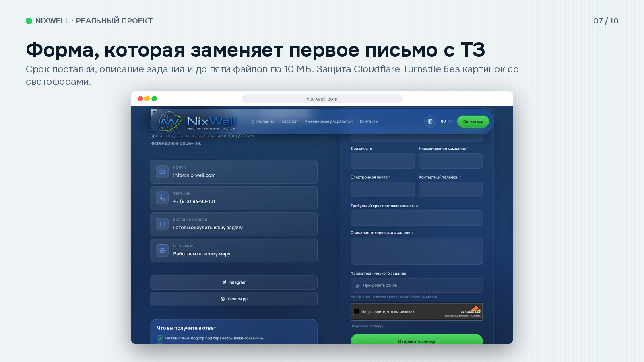644x362 pixels.
Task: Open the WhatsApp contact button
Action: [234, 299]
